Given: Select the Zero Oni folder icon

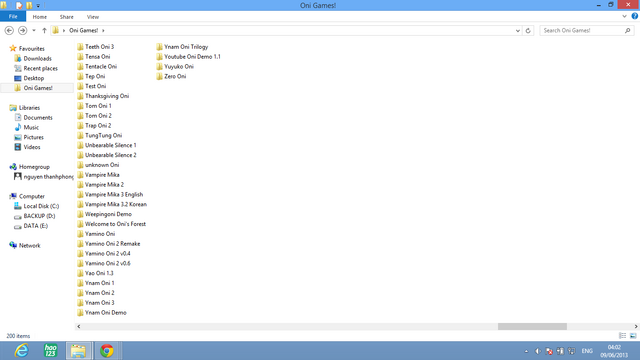Looking at the screenshot, I should pos(159,76).
